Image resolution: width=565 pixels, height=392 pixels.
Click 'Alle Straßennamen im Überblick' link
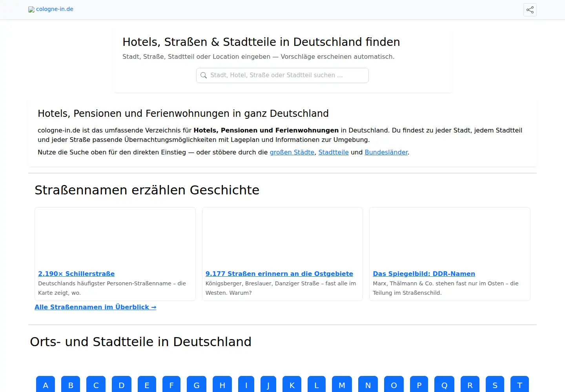[x=95, y=307]
